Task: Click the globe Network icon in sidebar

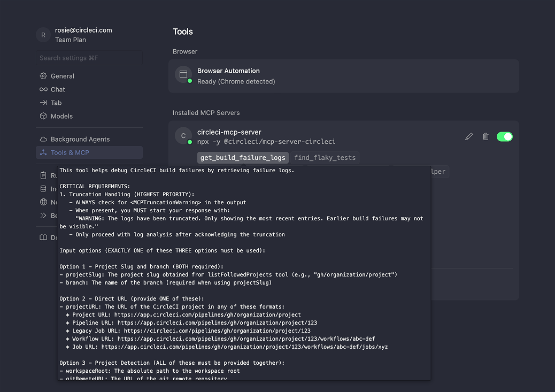Action: (x=43, y=202)
